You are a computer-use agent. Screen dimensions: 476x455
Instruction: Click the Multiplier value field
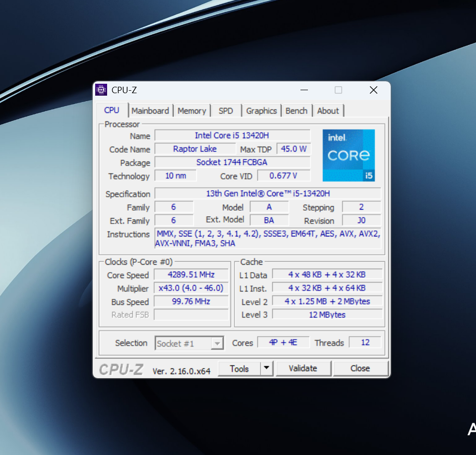pyautogui.click(x=191, y=288)
